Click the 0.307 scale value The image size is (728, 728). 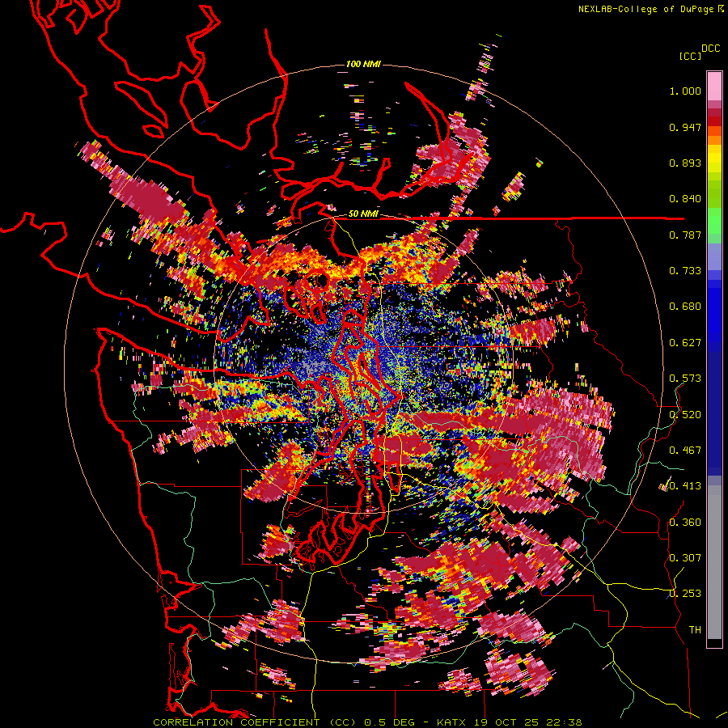[685, 558]
